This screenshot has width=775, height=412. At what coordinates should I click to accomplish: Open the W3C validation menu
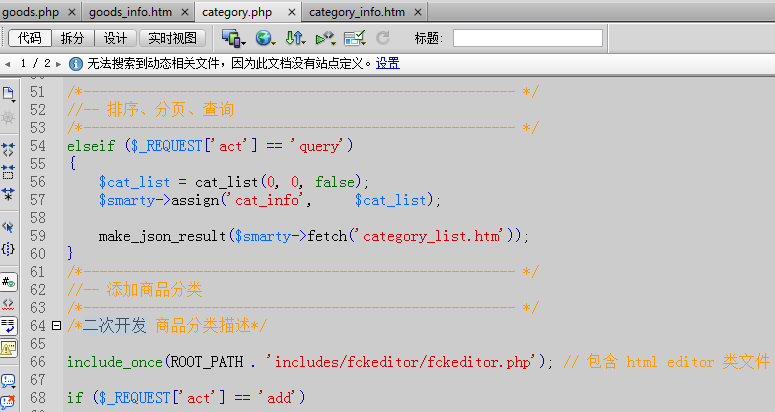[x=325, y=38]
